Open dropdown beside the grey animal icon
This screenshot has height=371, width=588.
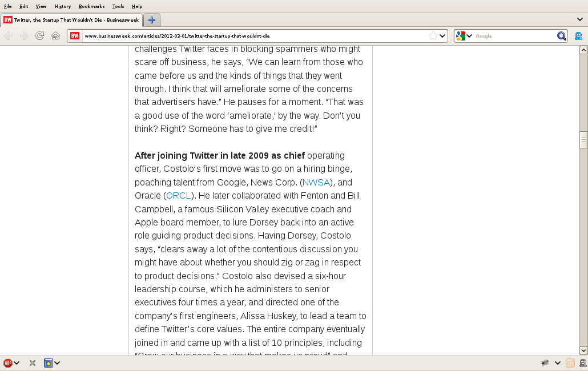click(x=558, y=363)
